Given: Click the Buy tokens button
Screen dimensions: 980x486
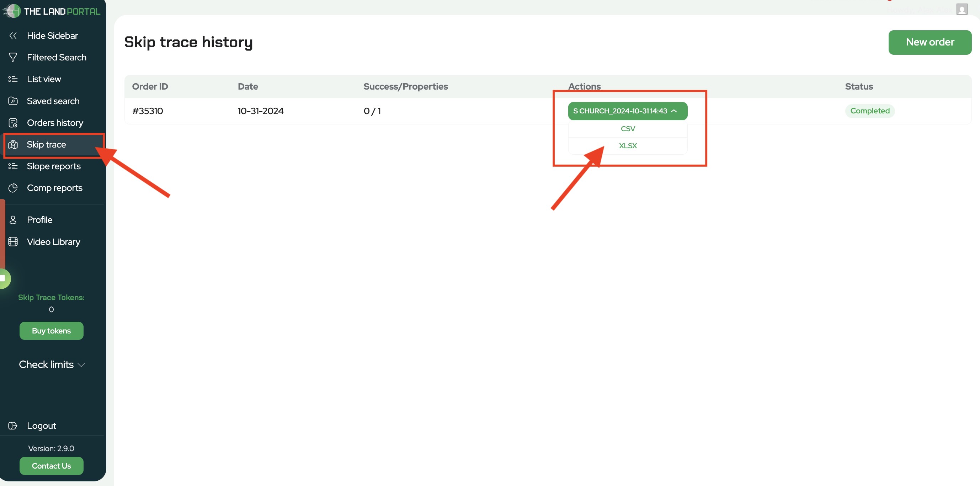Looking at the screenshot, I should tap(51, 331).
